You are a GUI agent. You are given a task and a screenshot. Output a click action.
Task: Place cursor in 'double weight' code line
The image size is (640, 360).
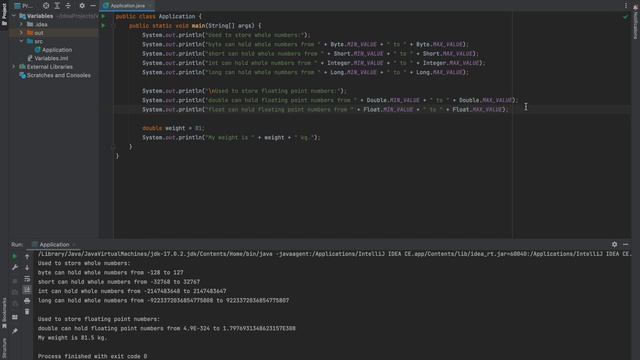pos(173,128)
